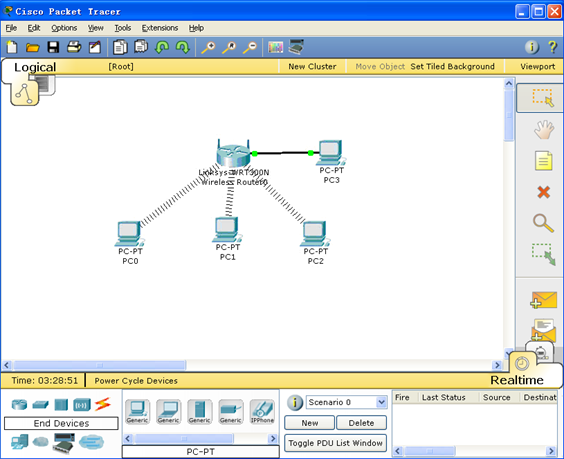Click the PC0 computer on canvas
The height and width of the screenshot is (459, 564).
(x=129, y=233)
